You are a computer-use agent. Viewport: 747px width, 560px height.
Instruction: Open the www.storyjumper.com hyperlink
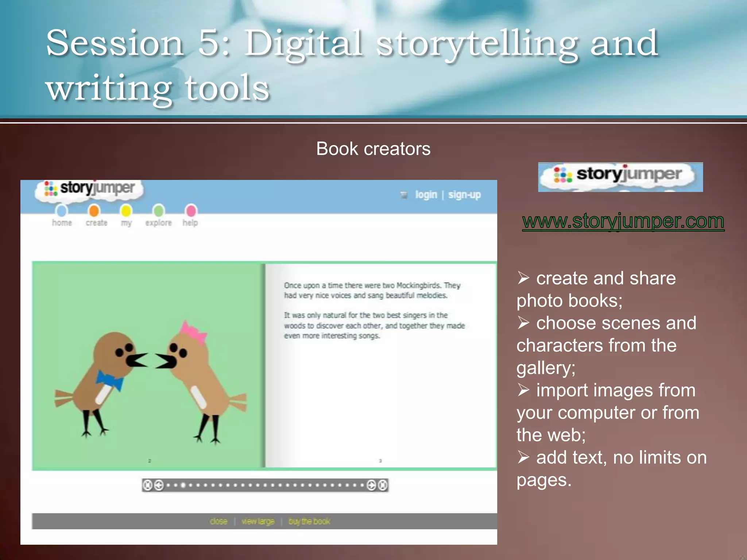pos(623,221)
